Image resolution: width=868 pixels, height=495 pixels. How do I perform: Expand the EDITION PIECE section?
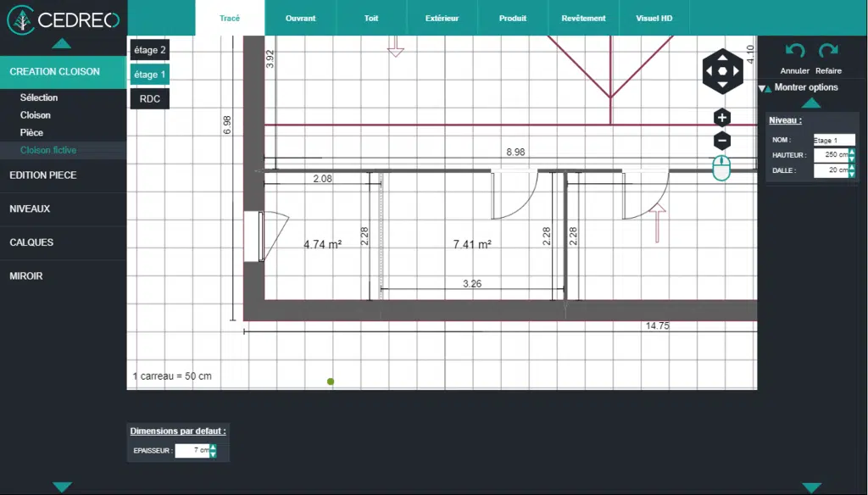click(x=43, y=175)
